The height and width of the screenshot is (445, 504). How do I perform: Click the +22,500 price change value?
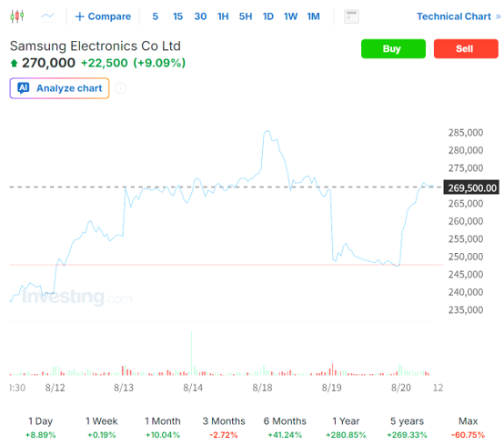point(104,63)
